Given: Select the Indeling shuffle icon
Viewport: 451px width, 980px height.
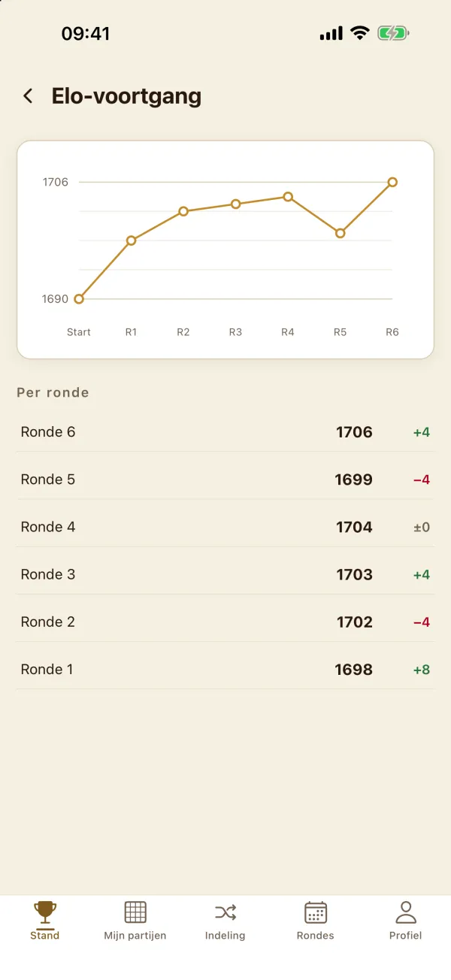Looking at the screenshot, I should [225, 912].
